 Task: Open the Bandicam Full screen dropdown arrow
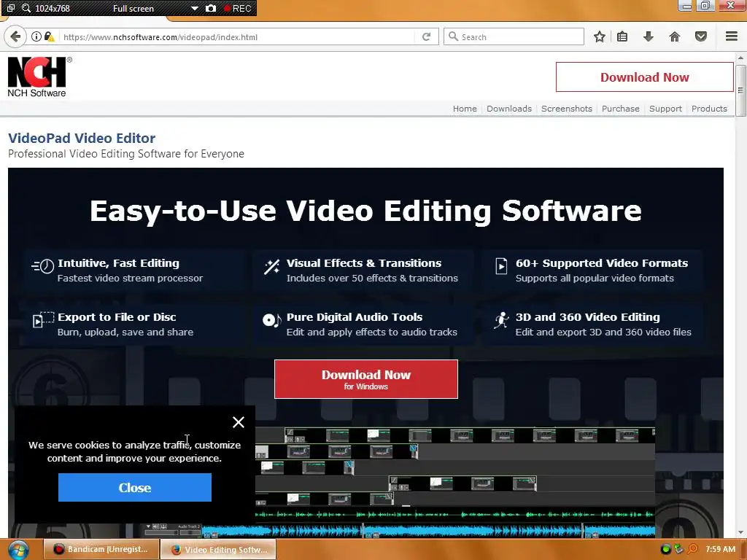coord(194,9)
